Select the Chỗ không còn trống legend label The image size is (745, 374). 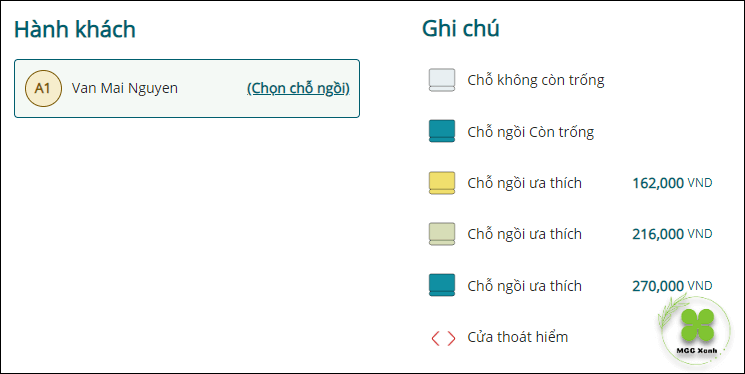pyautogui.click(x=536, y=80)
